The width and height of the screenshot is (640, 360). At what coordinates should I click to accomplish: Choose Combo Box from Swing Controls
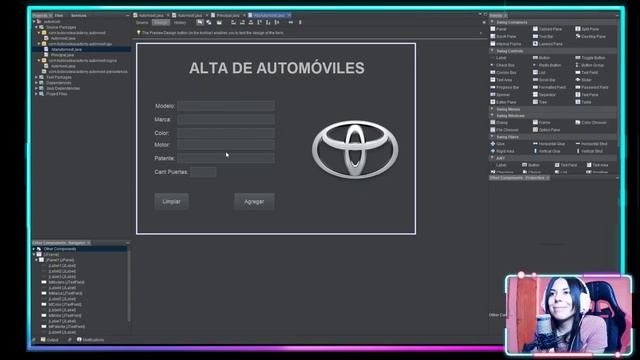[503, 73]
